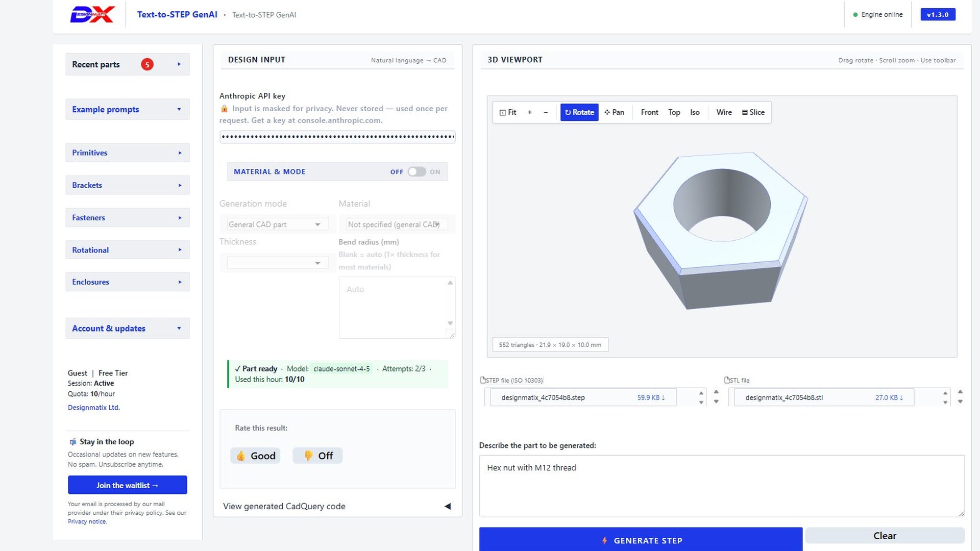Zoom out with the minus button
Screen dimensions: 980x551
(546, 112)
